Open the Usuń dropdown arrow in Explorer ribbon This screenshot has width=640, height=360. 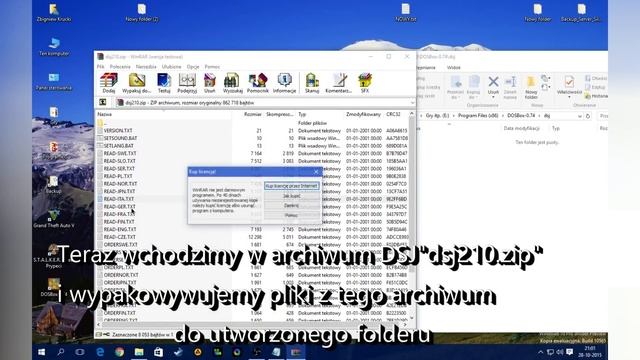click(x=493, y=98)
